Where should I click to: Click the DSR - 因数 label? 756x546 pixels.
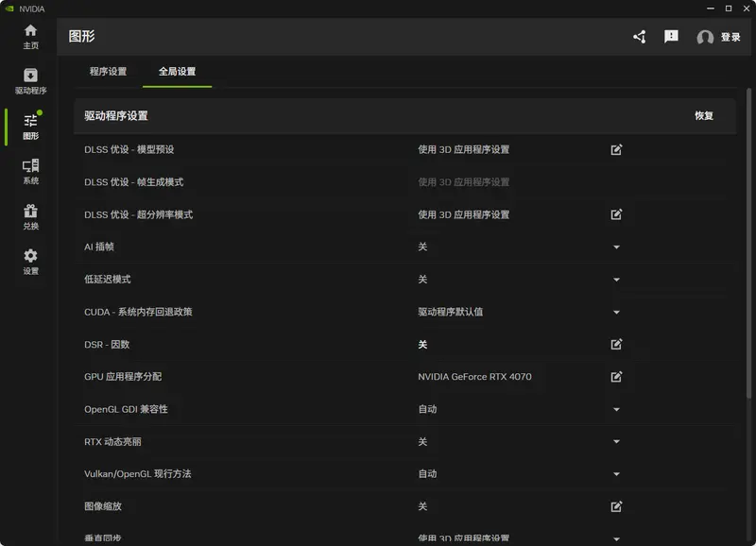pyautogui.click(x=107, y=345)
